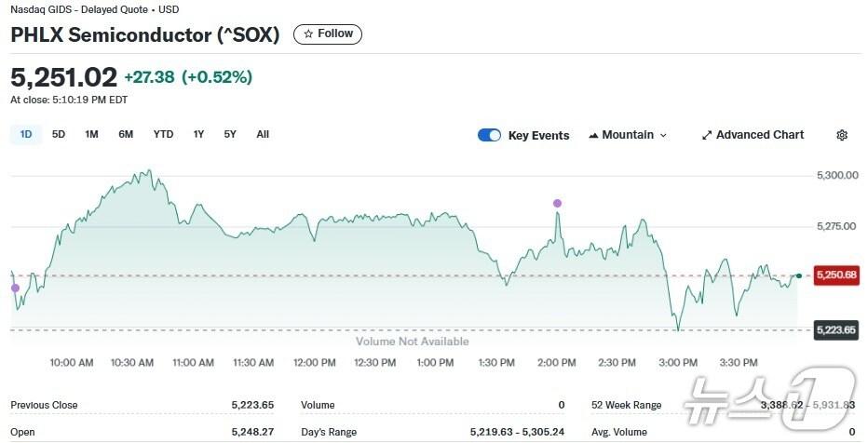Screen dimensions: 868x443
Task: Follow the PHLX Semiconductor index
Action: (x=328, y=34)
